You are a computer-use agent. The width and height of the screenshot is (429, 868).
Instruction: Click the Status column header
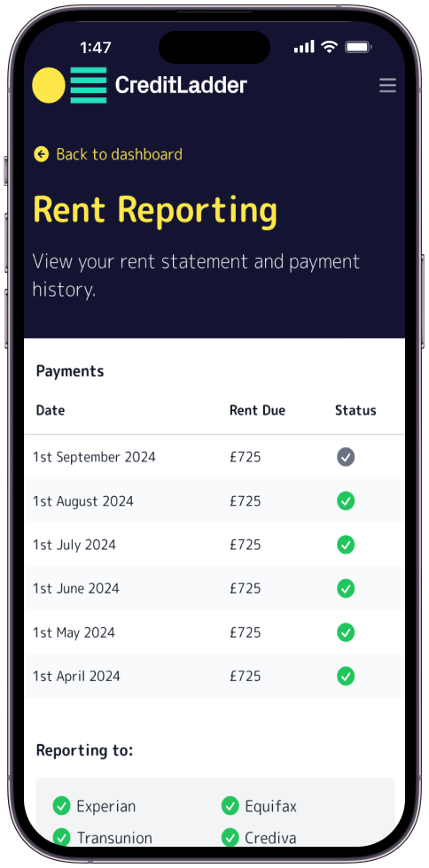[355, 410]
